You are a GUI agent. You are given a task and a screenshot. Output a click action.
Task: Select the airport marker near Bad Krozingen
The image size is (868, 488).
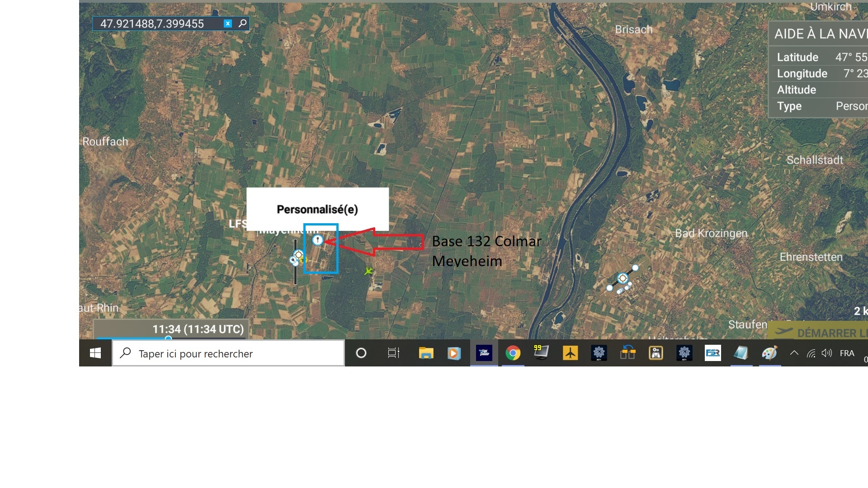(623, 278)
